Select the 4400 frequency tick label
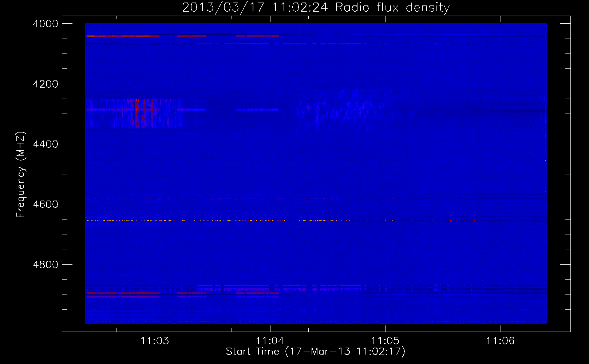 pos(46,144)
